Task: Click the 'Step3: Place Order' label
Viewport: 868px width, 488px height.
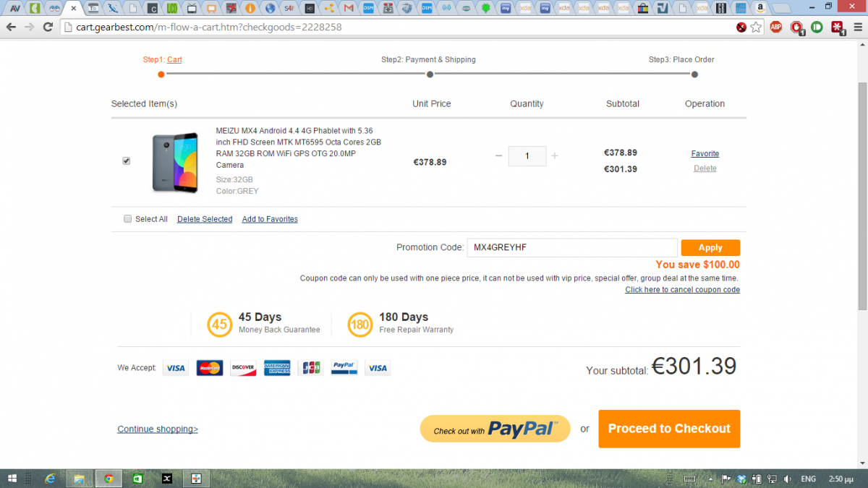Action: pyautogui.click(x=681, y=59)
